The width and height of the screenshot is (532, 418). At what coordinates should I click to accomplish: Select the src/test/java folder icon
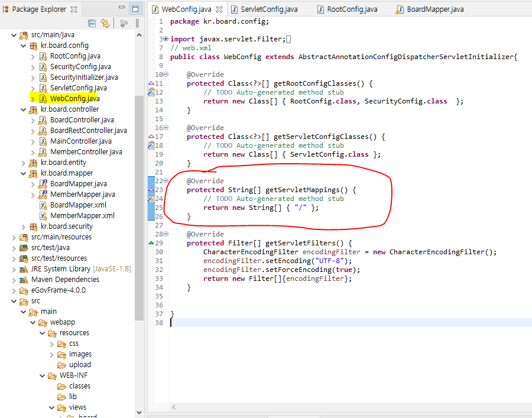(24, 248)
